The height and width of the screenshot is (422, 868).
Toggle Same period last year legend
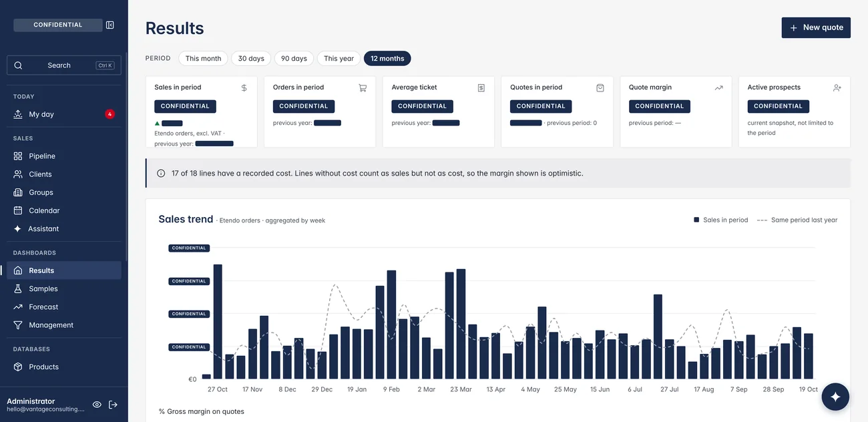coord(797,220)
